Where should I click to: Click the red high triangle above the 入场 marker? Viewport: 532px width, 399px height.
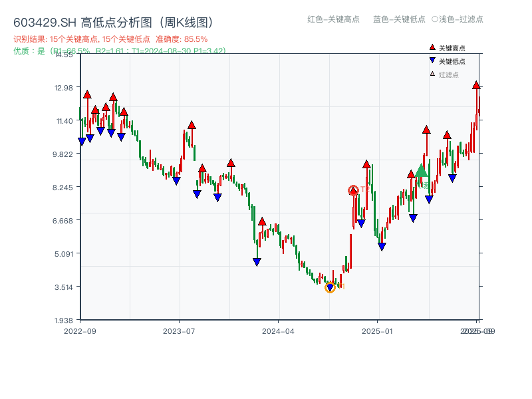pyautogui.click(x=426, y=129)
